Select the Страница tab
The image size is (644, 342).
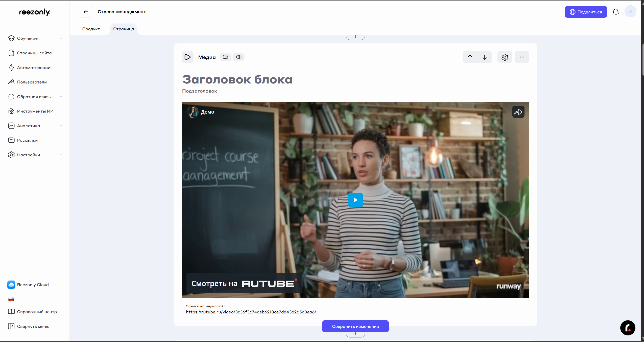(x=124, y=29)
